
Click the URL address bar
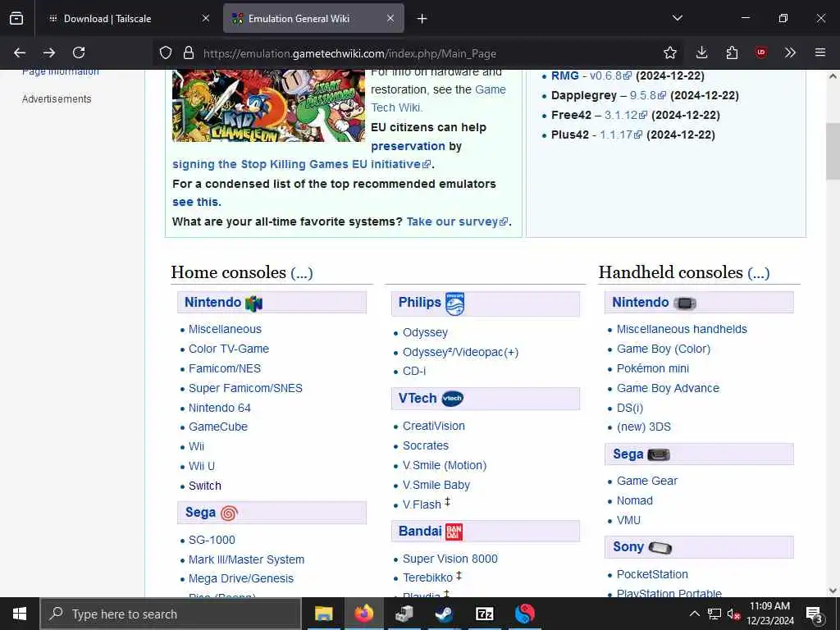pos(418,53)
